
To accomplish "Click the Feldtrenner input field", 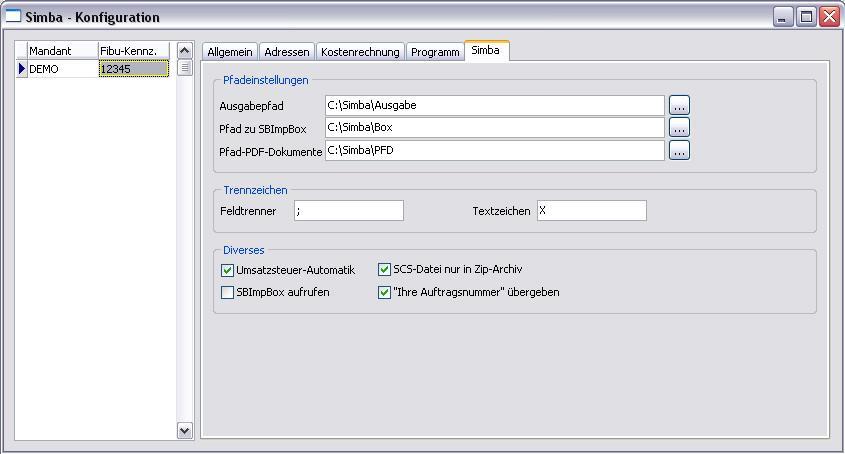I will 348,211.
